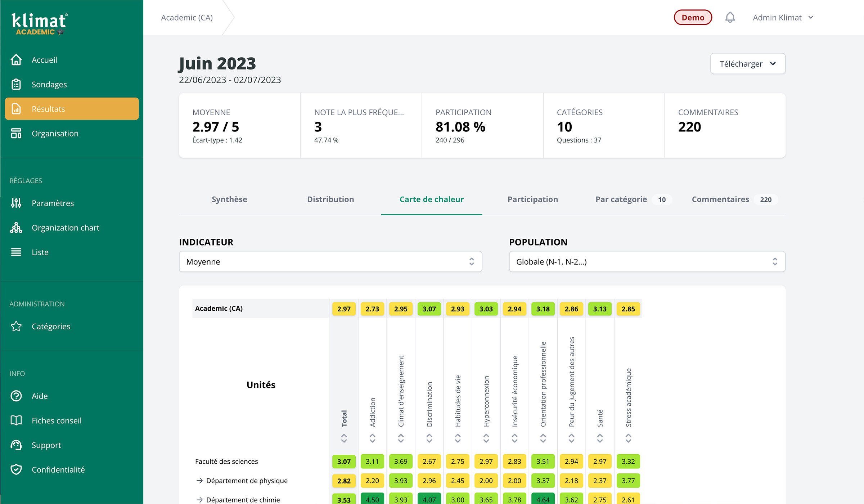Click the Commentaires 220 summary card
This screenshot has width=864, height=504.
pyautogui.click(x=725, y=126)
